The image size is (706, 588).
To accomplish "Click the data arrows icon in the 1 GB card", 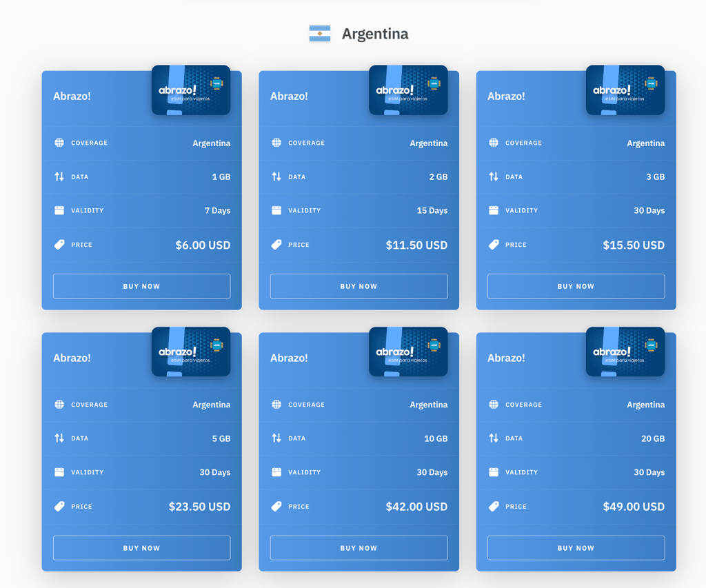I will coord(59,176).
